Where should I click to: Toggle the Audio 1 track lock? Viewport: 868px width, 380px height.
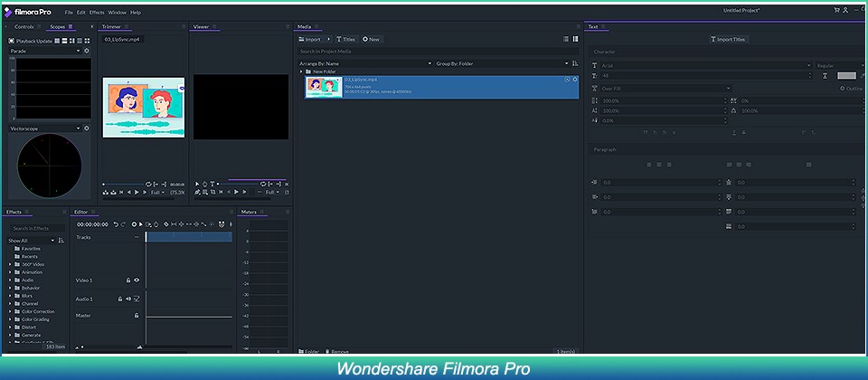coord(119,299)
